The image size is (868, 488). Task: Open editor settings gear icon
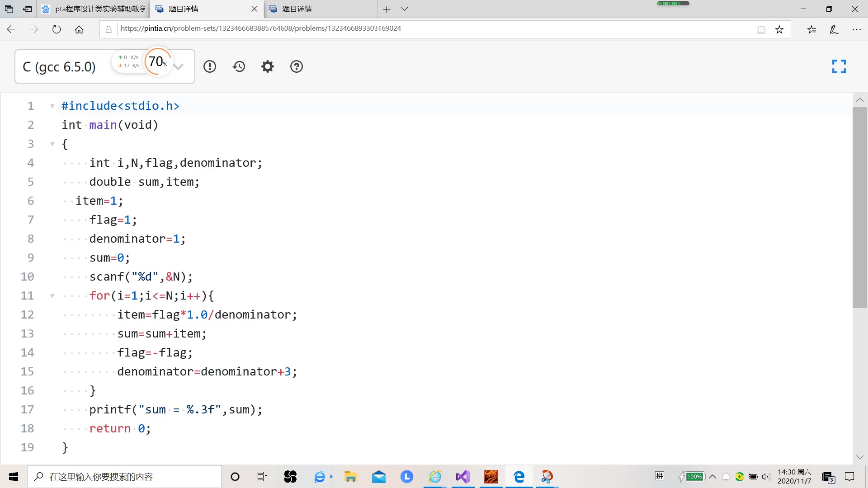[268, 66]
